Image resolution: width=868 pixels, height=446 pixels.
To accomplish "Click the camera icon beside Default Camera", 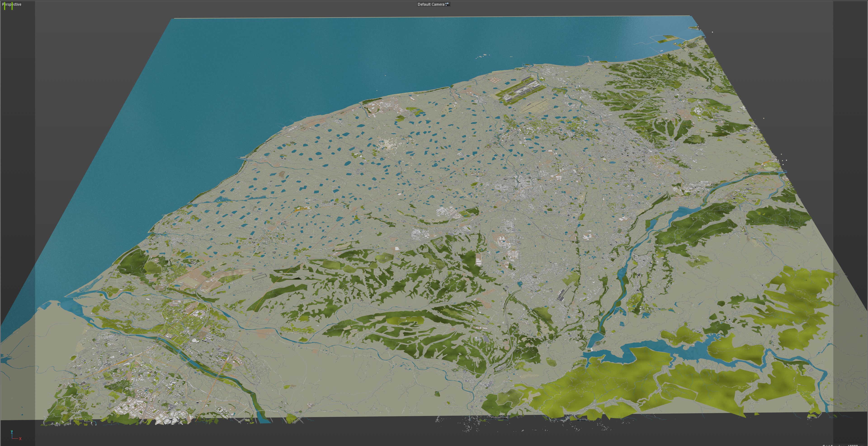I will coord(447,4).
